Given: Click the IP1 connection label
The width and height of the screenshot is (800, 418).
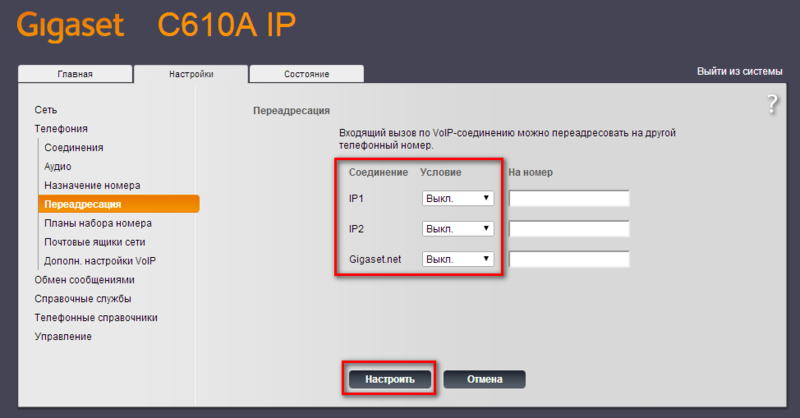Looking at the screenshot, I should [356, 199].
